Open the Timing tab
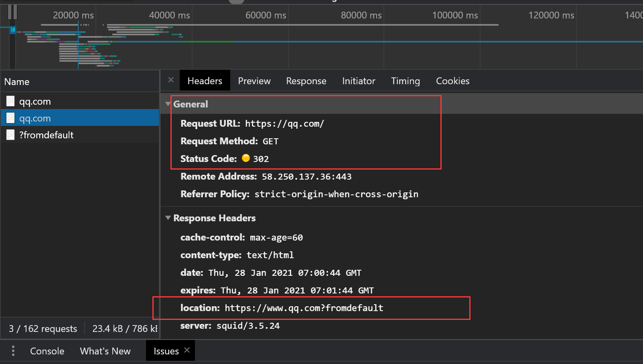643x364 pixels. (406, 81)
